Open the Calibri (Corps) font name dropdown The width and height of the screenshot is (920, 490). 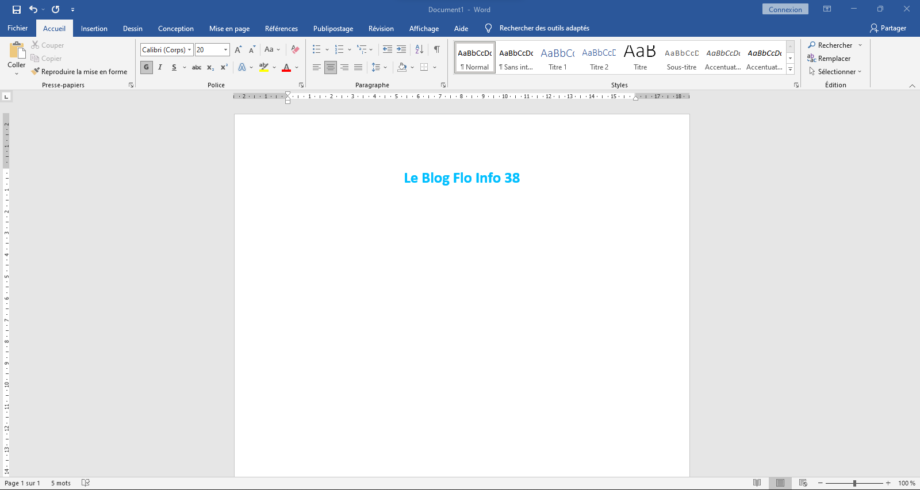click(x=190, y=50)
